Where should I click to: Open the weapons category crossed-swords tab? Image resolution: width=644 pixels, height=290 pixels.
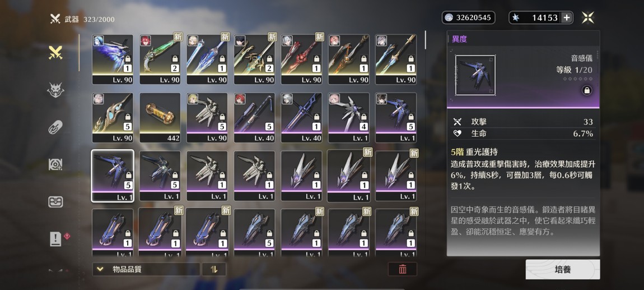(55, 53)
